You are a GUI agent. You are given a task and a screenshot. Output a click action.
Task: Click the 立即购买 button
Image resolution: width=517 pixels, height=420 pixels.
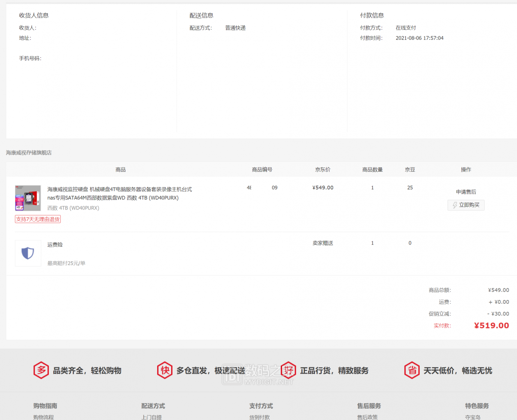pyautogui.click(x=466, y=205)
